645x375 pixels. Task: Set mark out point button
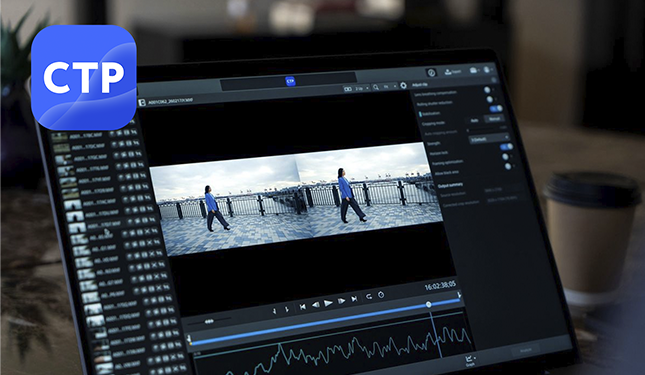pyautogui.click(x=287, y=309)
